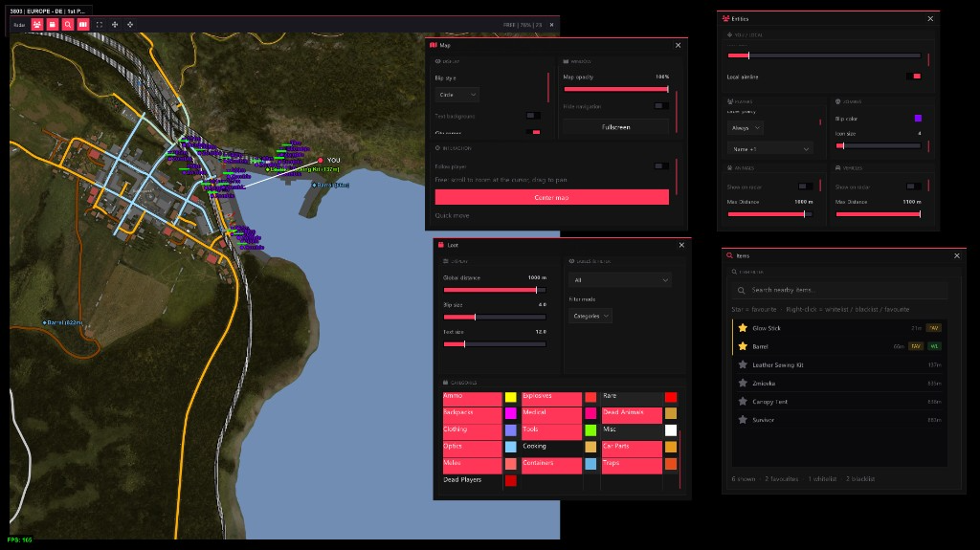980x550 pixels.
Task: Toggle the Medical category button
Action: [x=552, y=414]
